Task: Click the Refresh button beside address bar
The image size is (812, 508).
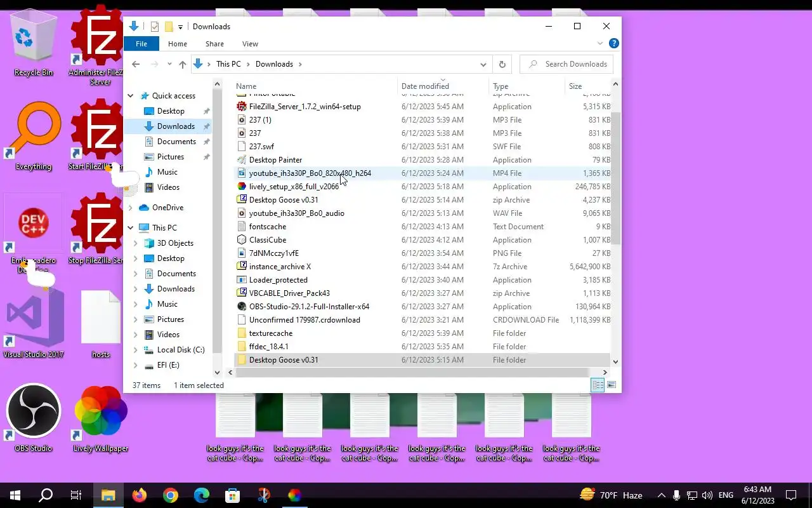Action: tap(502, 64)
